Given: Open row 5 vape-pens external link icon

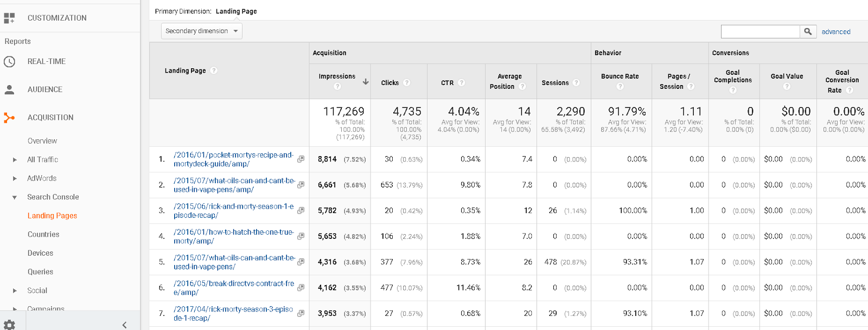Looking at the screenshot, I should [301, 262].
